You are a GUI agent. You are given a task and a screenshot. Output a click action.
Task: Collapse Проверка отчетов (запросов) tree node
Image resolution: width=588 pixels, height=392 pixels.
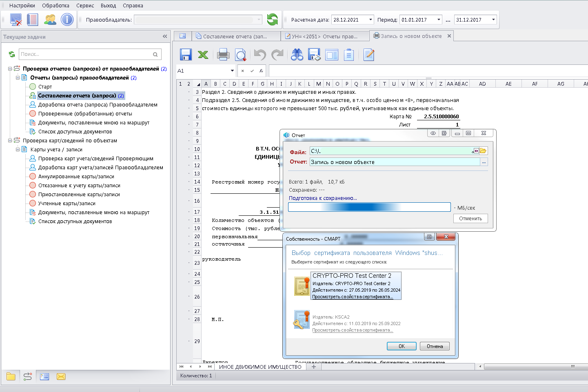10,69
